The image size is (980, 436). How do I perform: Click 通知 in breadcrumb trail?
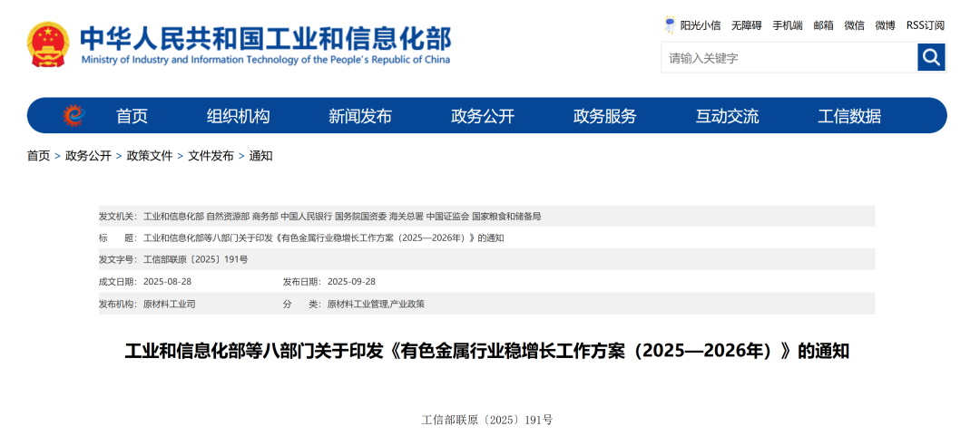tap(260, 156)
